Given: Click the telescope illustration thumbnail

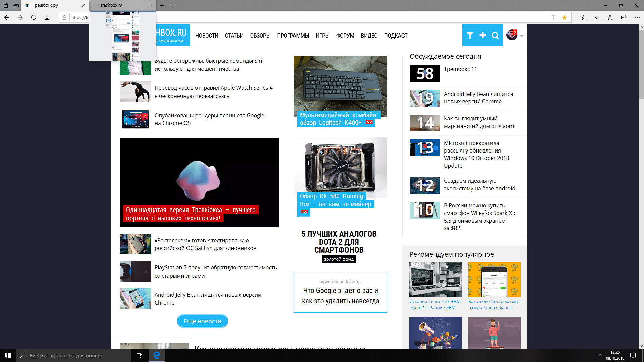Looking at the screenshot, I should pyautogui.click(x=435, y=333).
